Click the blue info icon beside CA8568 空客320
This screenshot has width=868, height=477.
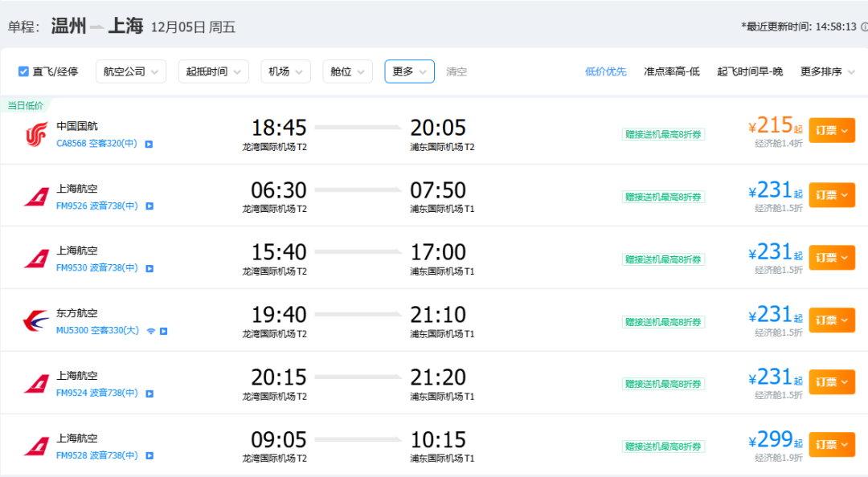click(149, 144)
